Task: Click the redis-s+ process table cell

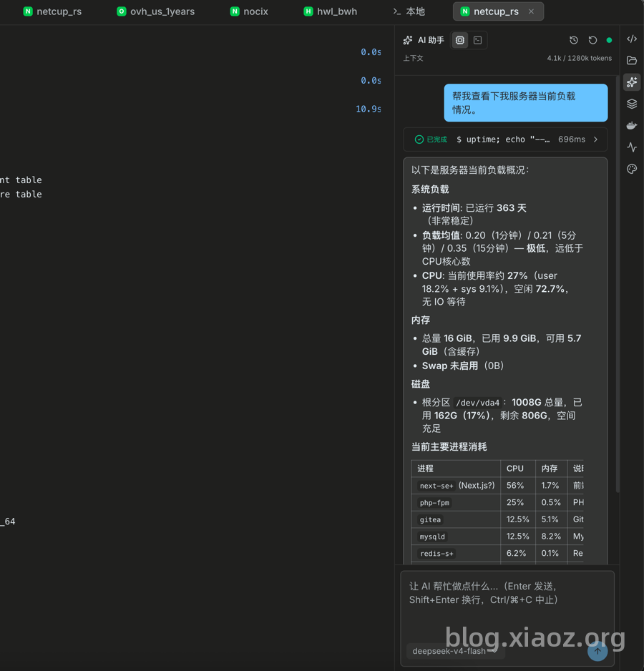Action: coord(456,553)
